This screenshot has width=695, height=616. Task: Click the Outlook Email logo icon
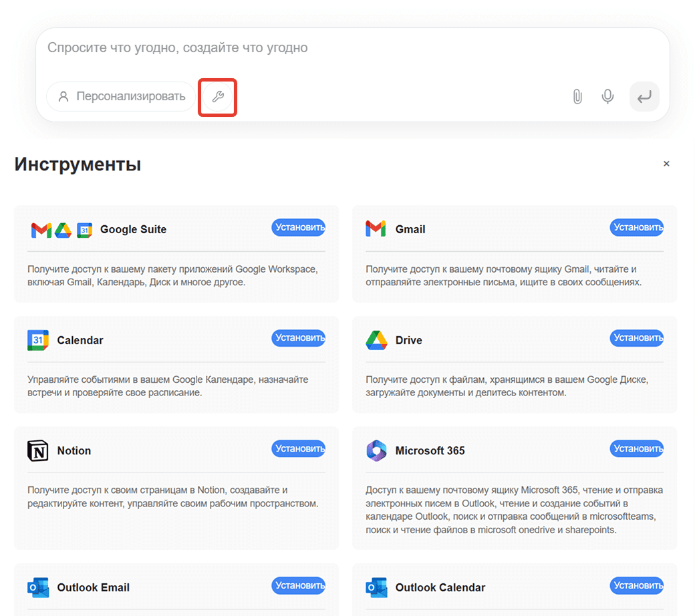(x=38, y=588)
